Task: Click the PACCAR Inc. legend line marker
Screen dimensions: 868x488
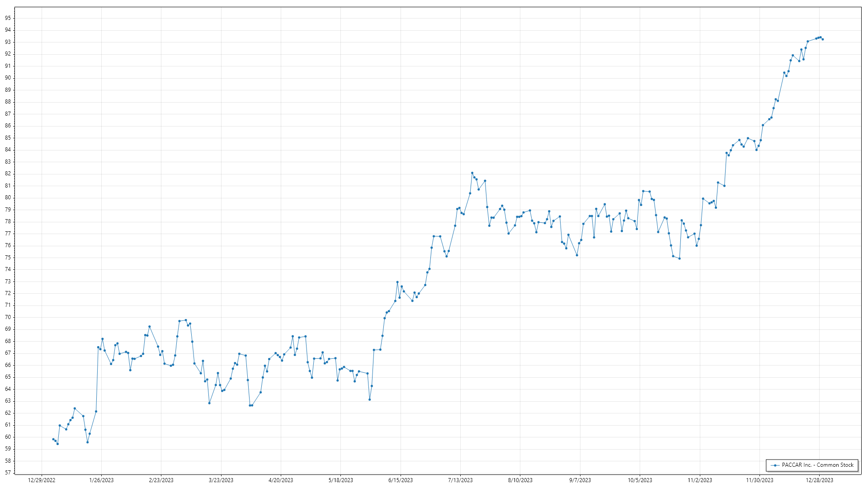Action: coord(775,465)
